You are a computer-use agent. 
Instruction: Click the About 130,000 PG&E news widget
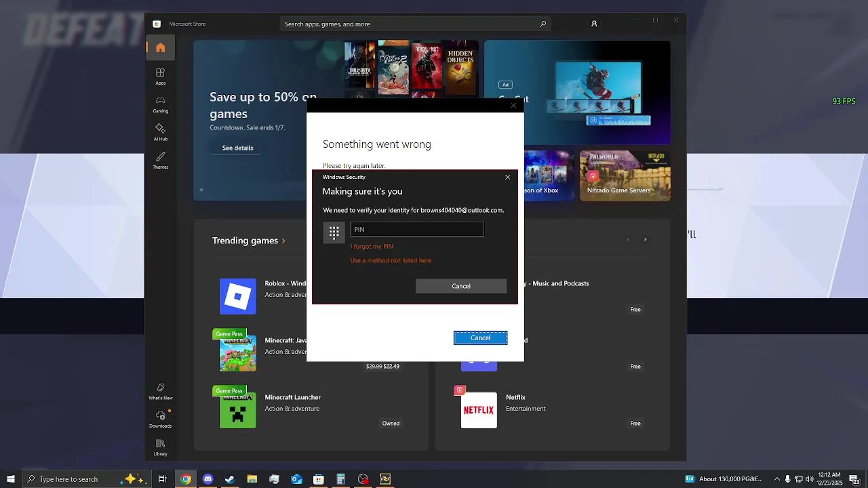click(724, 479)
